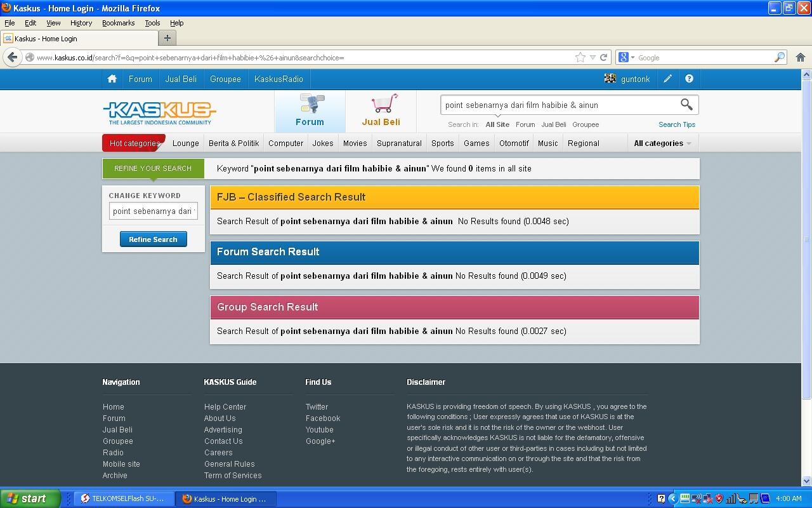Click the Change Keyword input field

[x=154, y=211]
